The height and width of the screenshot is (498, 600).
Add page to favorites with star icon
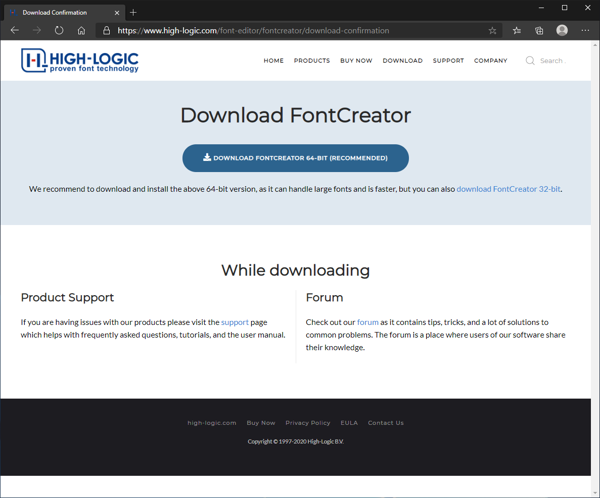tap(492, 31)
